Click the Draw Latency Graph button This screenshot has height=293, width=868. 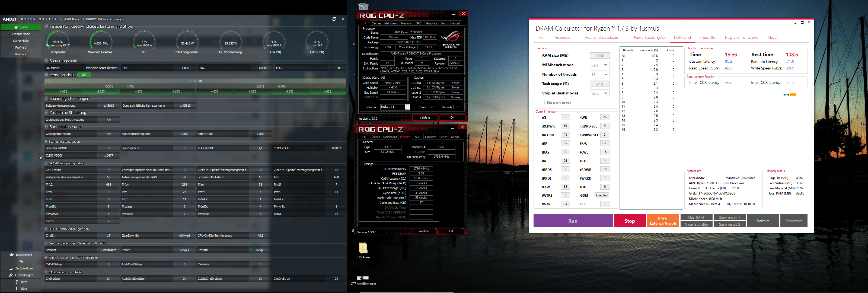pos(663,221)
